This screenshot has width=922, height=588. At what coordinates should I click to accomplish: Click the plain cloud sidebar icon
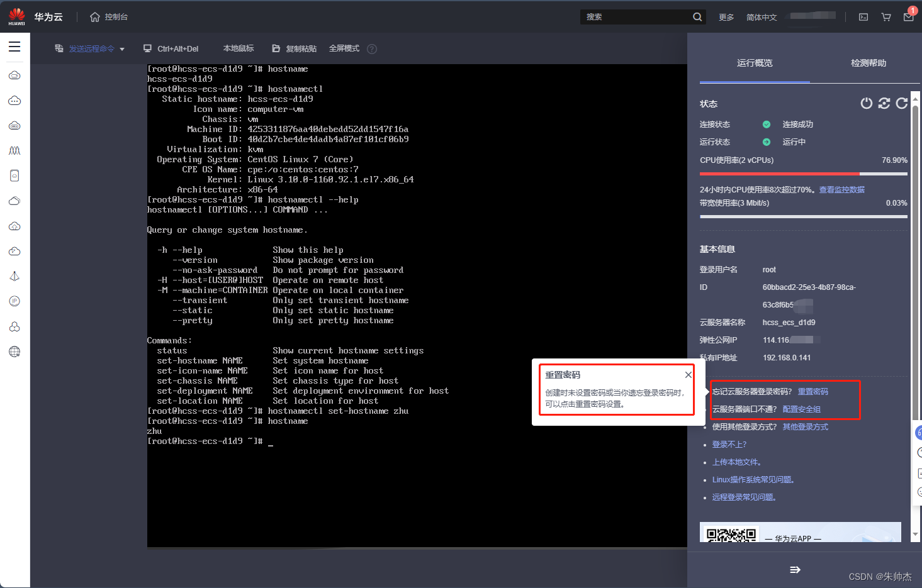click(14, 201)
